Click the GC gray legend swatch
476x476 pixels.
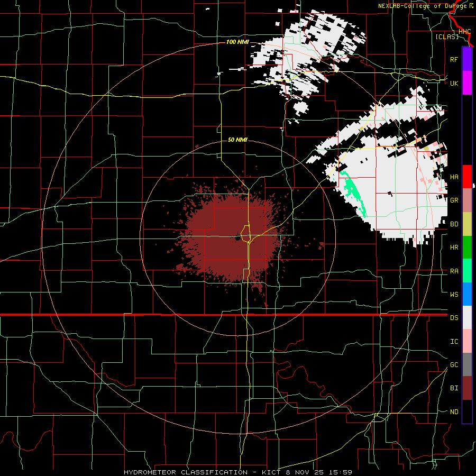pyautogui.click(x=467, y=364)
